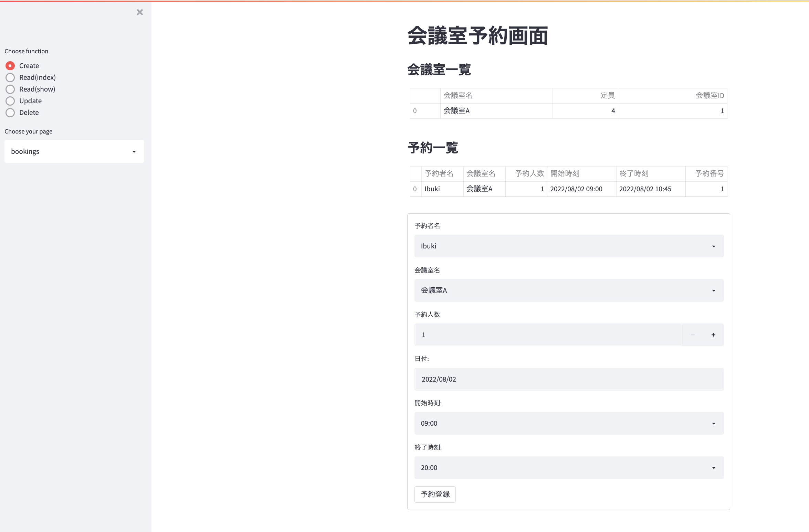Image resolution: width=809 pixels, height=532 pixels.
Task: Close the sidebar panel
Action: point(139,12)
